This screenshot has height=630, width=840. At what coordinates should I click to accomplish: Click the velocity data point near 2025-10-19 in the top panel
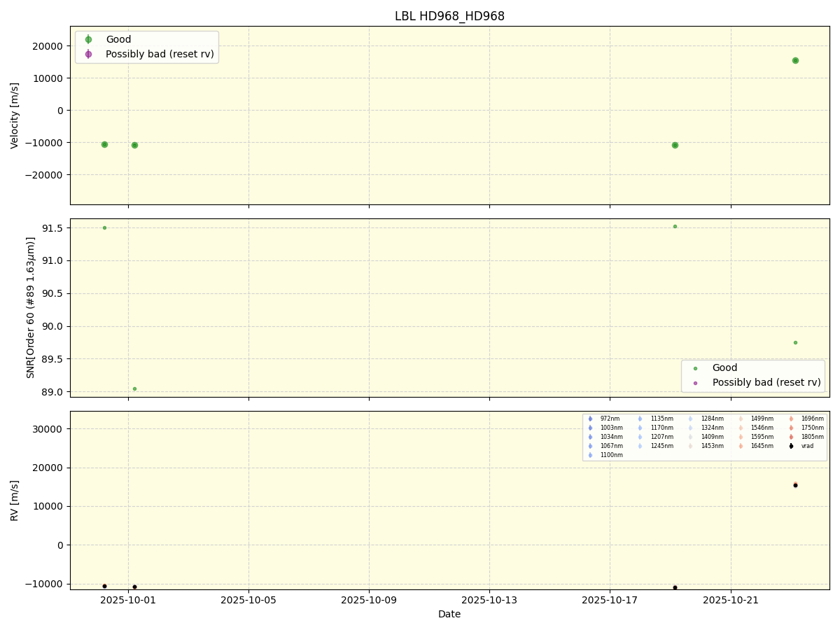click(675, 145)
